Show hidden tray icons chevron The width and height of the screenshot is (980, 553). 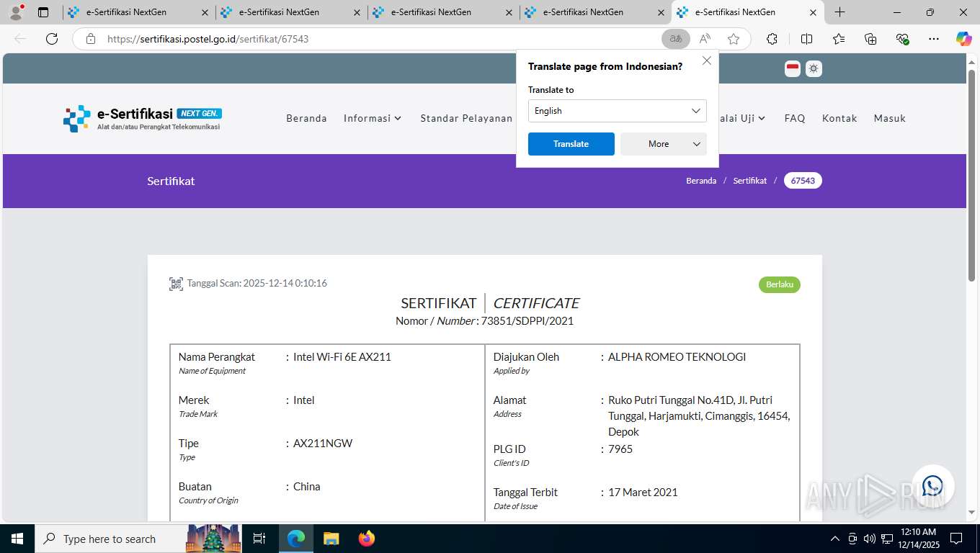834,539
